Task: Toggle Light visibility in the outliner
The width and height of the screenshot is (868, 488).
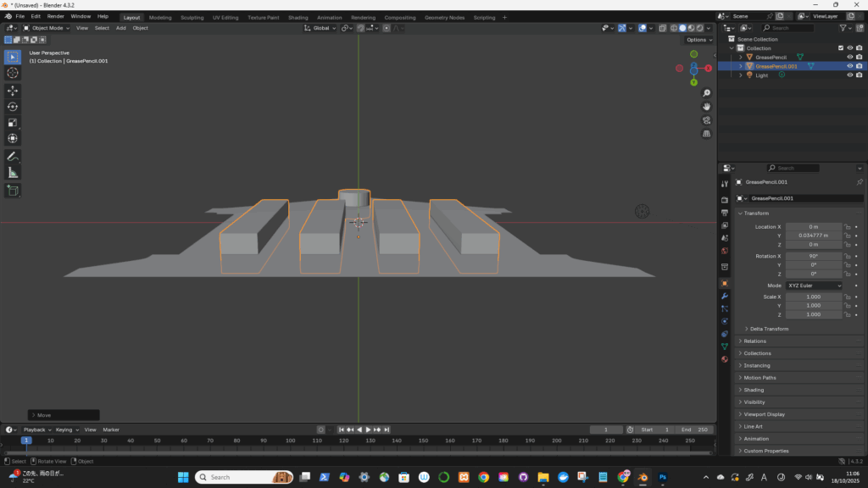Action: point(849,75)
